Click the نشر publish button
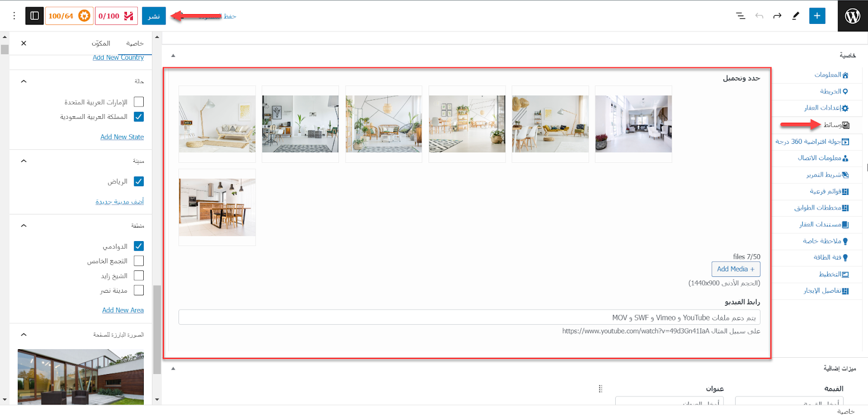This screenshot has width=868, height=417. pyautogui.click(x=154, y=16)
